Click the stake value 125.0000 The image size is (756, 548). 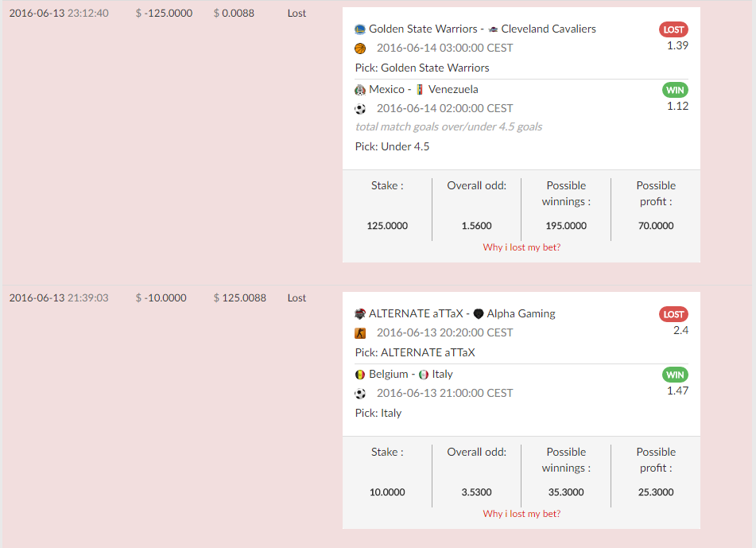pos(387,225)
